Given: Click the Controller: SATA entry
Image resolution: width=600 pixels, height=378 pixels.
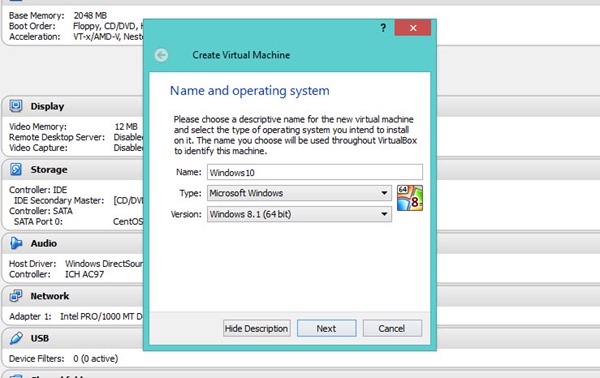Looking at the screenshot, I should pyautogui.click(x=41, y=211).
